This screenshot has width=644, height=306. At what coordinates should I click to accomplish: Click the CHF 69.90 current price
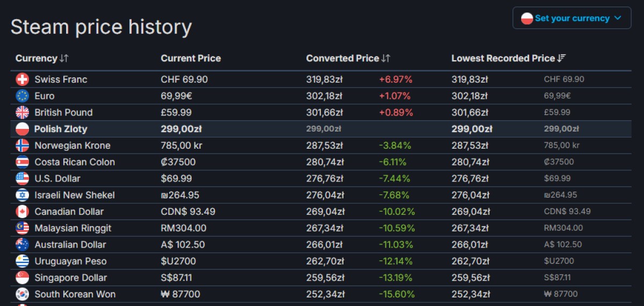184,79
